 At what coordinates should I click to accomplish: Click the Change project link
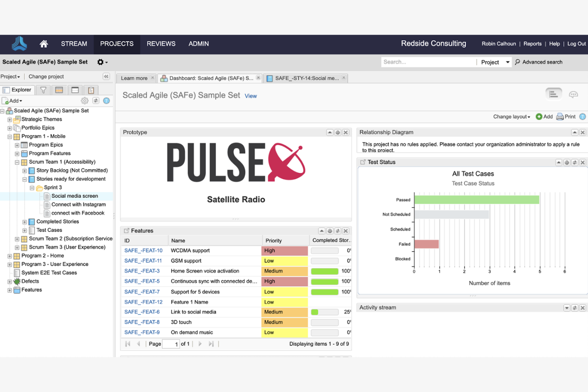point(46,77)
